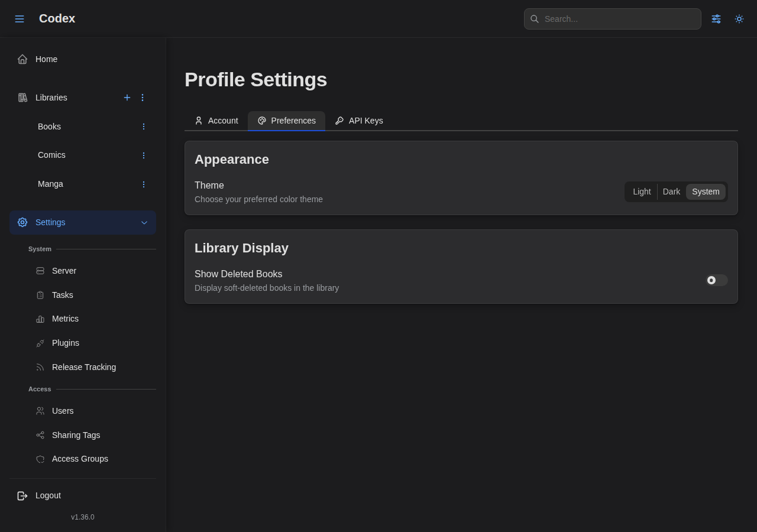Select the Light theme option
The image size is (757, 532).
click(642, 192)
